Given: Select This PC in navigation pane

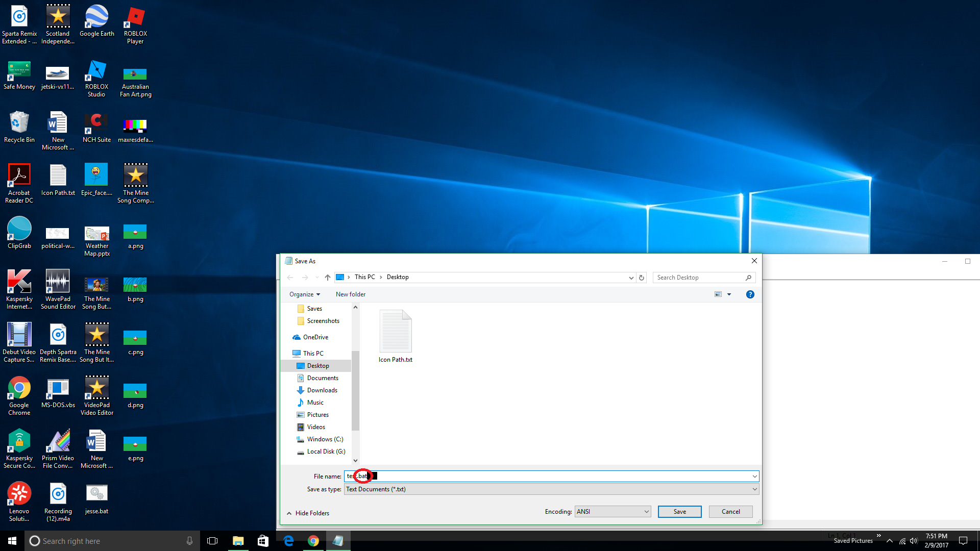Looking at the screenshot, I should click(x=313, y=354).
